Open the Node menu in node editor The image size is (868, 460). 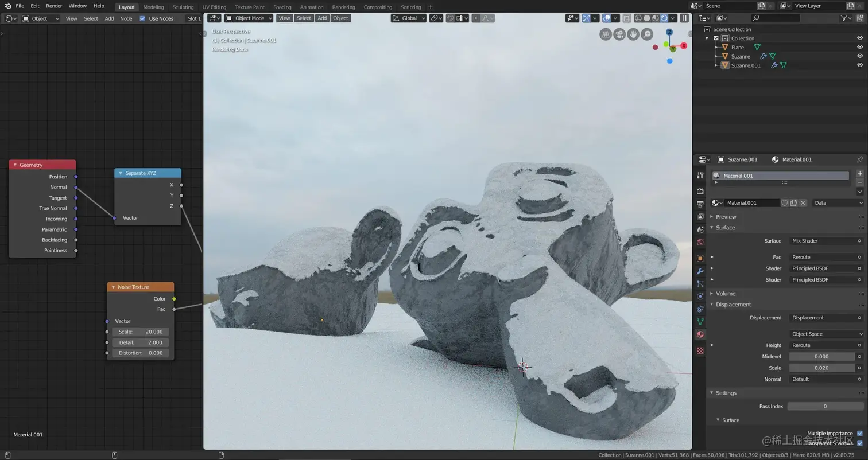(126, 18)
